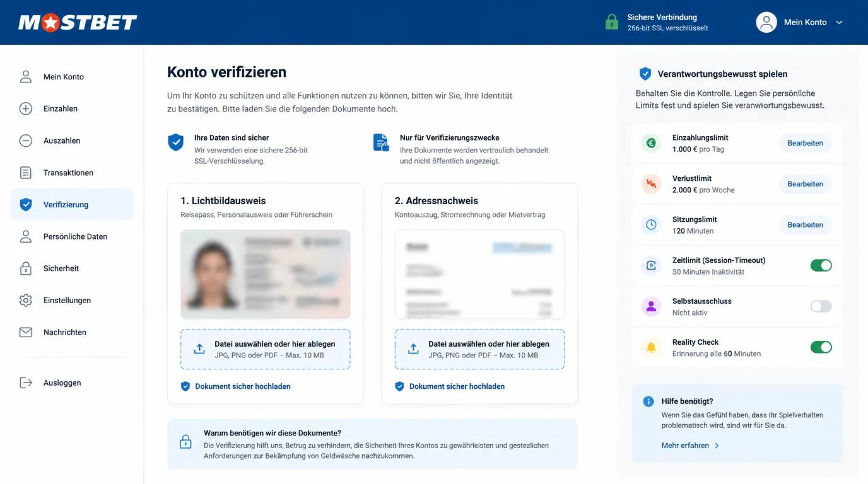Image resolution: width=868 pixels, height=484 pixels.
Task: Disable the Zeitlimit Session-Timeout toggle
Action: (x=821, y=265)
